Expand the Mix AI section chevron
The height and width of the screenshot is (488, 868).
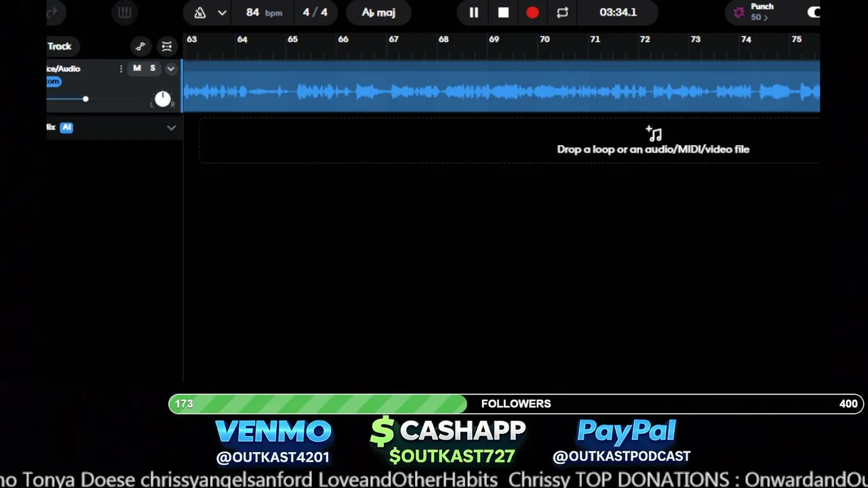171,127
